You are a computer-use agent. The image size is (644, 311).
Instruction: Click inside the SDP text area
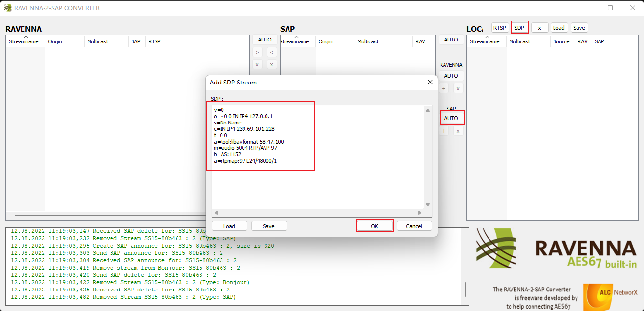tap(318, 156)
